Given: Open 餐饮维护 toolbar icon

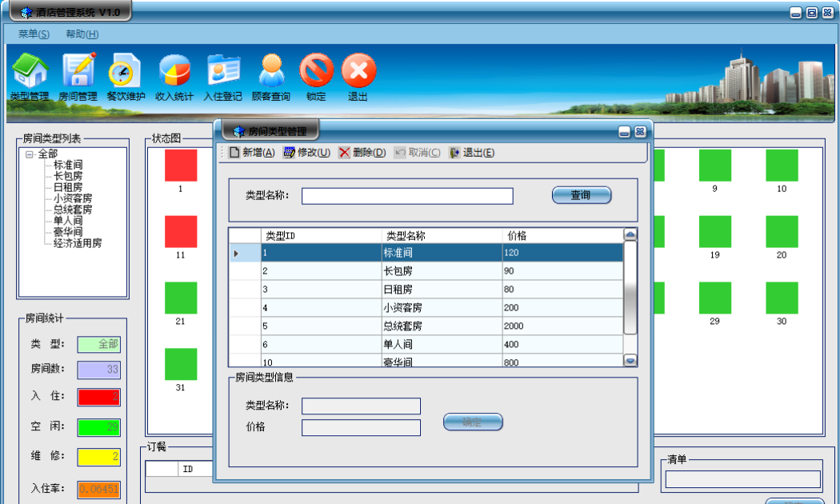Looking at the screenshot, I should click(x=126, y=76).
